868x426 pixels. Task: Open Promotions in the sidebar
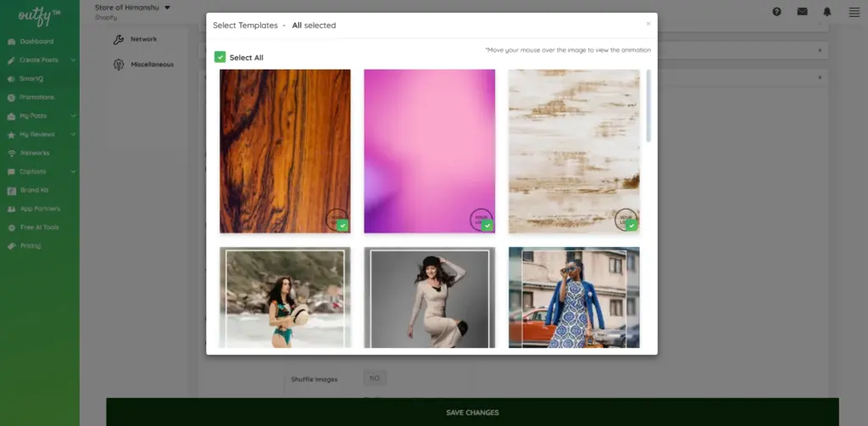click(36, 98)
